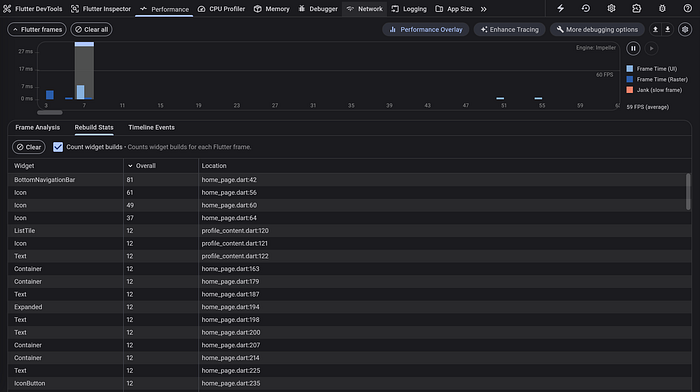Click the frame chart horizontal scrollbar
The height and width of the screenshot is (392, 700).
50,113
